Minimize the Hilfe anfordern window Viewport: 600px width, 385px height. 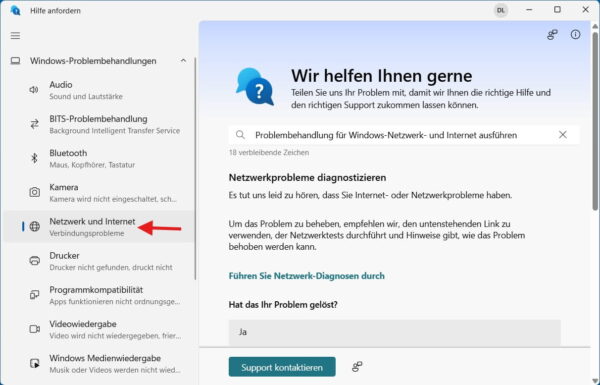point(529,10)
